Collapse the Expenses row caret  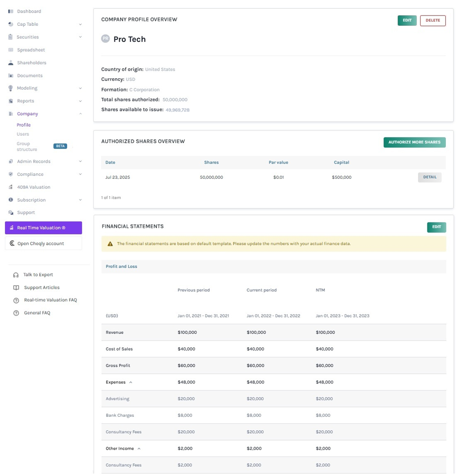point(131,382)
